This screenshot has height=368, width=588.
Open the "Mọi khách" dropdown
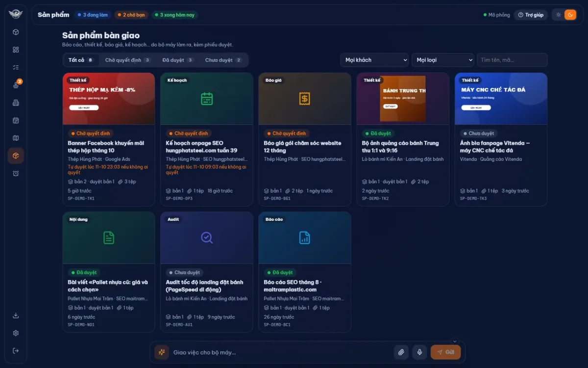(374, 60)
